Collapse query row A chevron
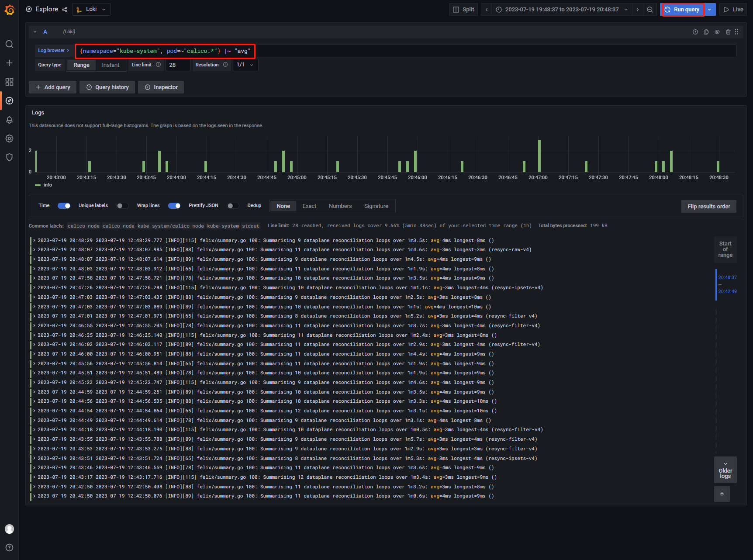This screenshot has height=560, width=753. click(35, 32)
